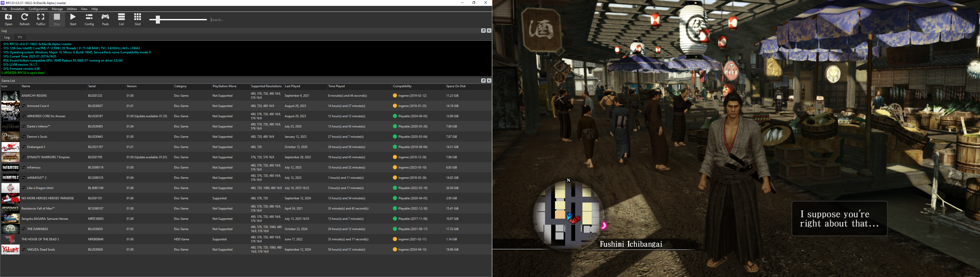Open the View menu
Screen dimensions: 980x277
point(84,9)
